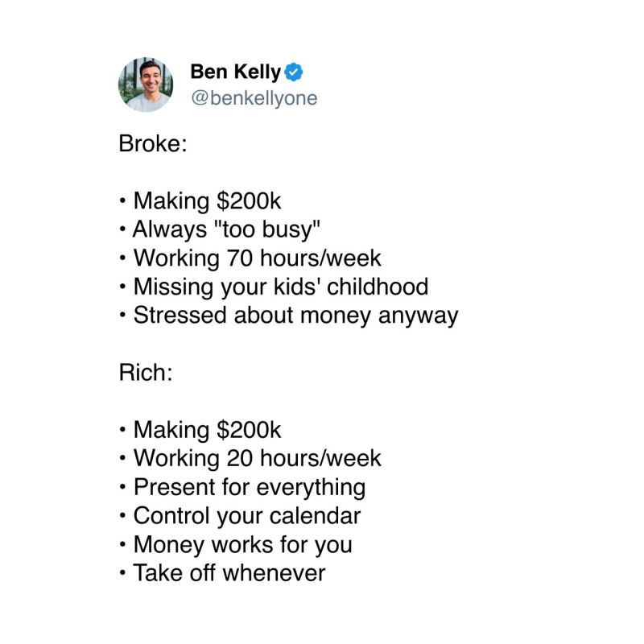
Task: Select "Making $200k" under the Broke list
Action: (x=207, y=200)
